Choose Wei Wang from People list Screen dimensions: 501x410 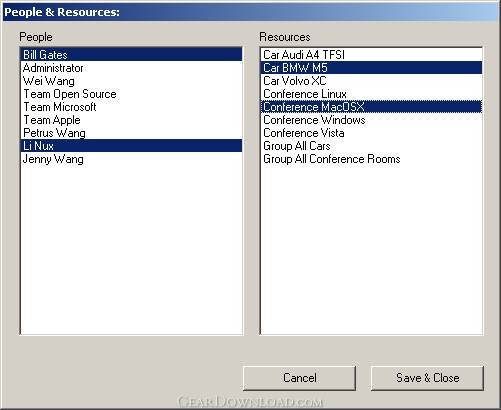[131, 81]
